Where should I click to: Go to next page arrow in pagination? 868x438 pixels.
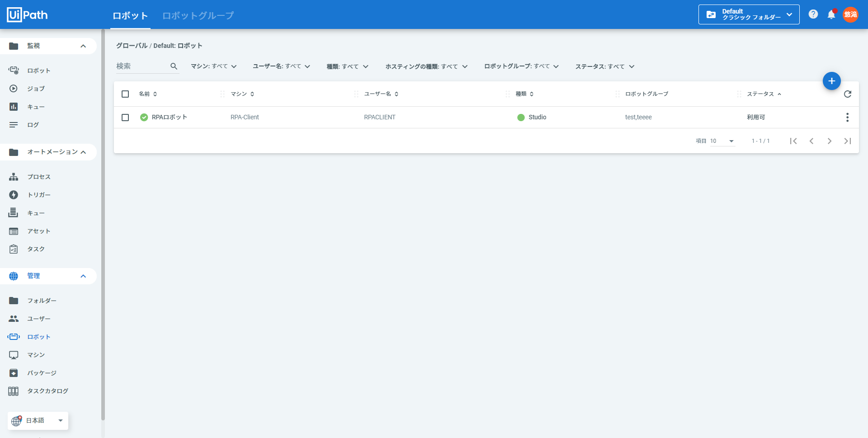coord(829,141)
